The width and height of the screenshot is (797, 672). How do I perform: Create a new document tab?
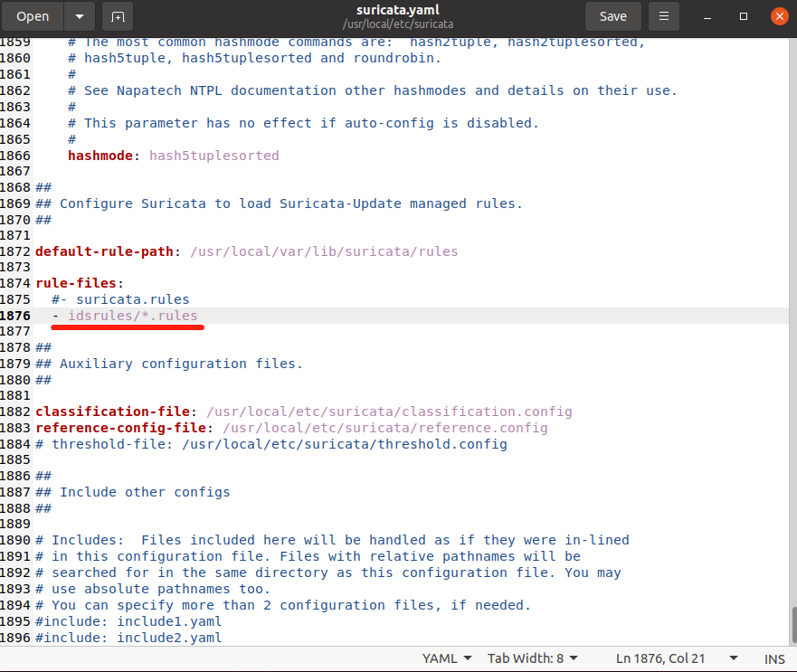[x=118, y=16]
